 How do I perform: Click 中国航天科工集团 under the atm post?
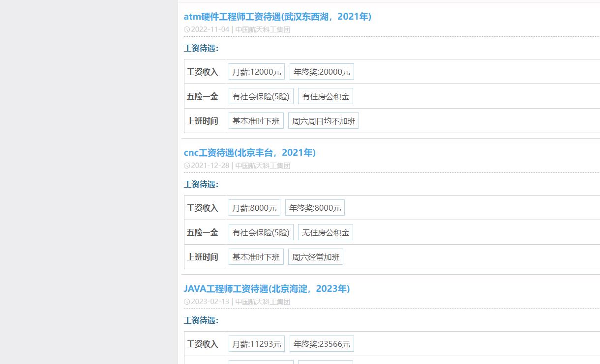pos(263,29)
